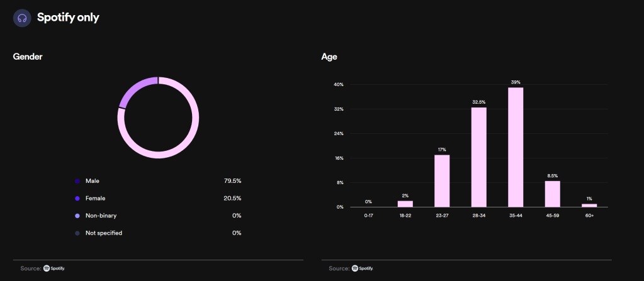Click the Spotify only heading

click(68, 18)
